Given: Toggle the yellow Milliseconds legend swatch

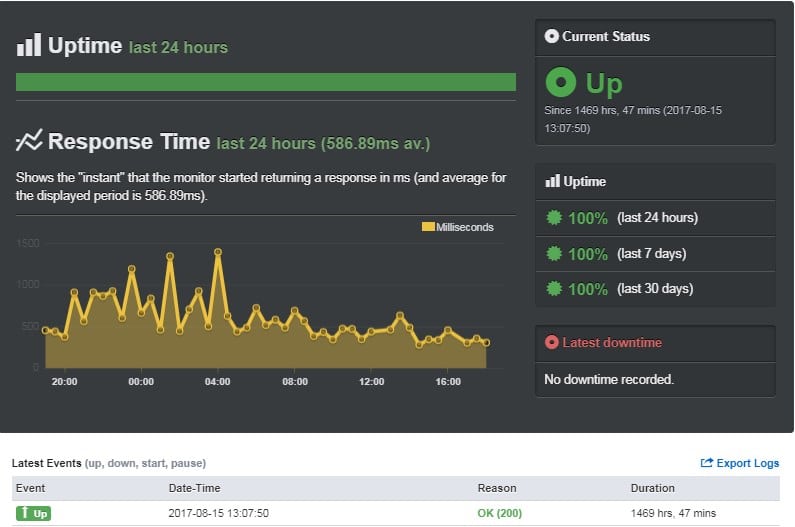Looking at the screenshot, I should (x=428, y=227).
